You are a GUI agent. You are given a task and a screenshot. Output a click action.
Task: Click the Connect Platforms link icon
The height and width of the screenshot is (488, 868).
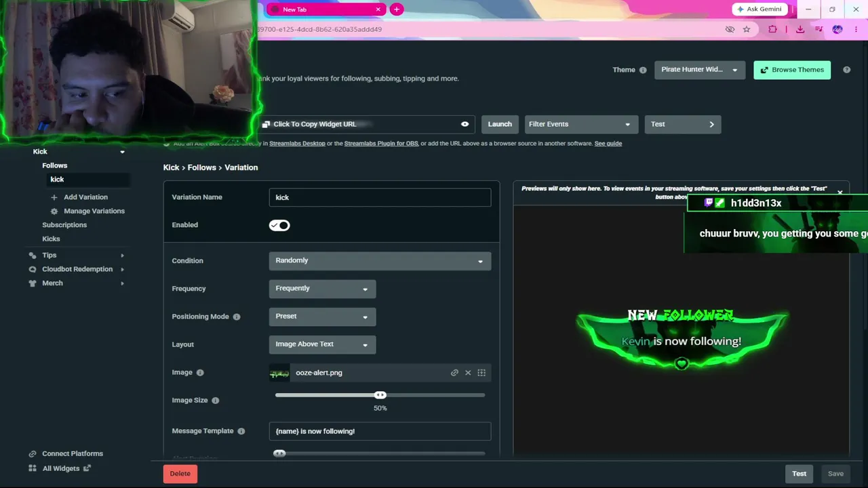33,454
